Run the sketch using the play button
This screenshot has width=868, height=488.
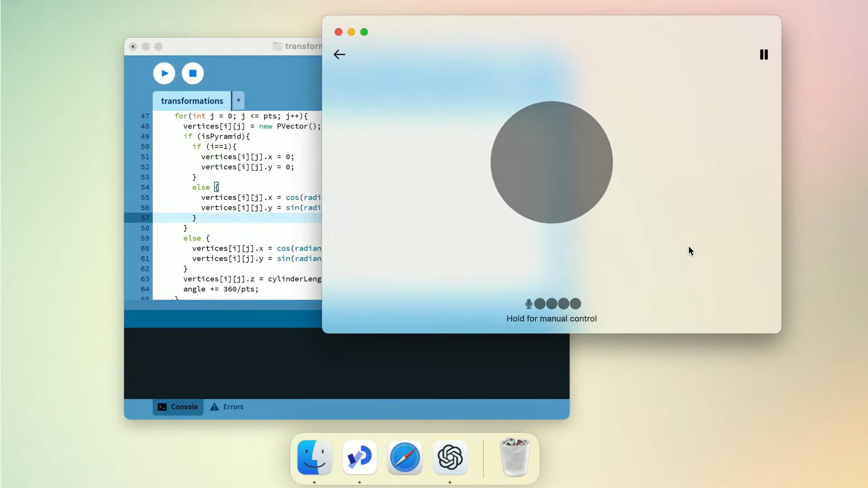(164, 73)
